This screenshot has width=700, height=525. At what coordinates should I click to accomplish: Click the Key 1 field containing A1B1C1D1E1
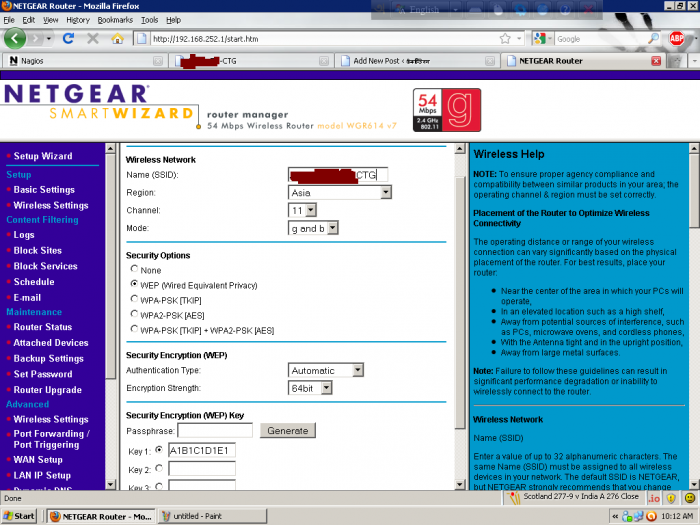[x=202, y=450]
